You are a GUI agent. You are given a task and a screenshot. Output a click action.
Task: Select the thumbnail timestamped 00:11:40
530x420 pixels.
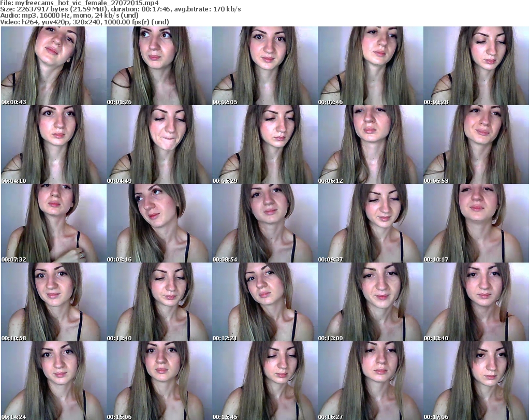coord(159,302)
